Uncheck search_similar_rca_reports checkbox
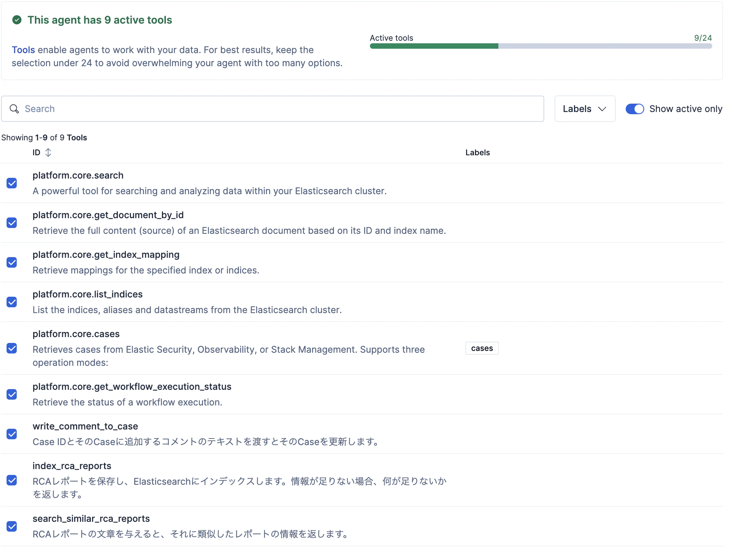Image resolution: width=737 pixels, height=560 pixels. (12, 526)
